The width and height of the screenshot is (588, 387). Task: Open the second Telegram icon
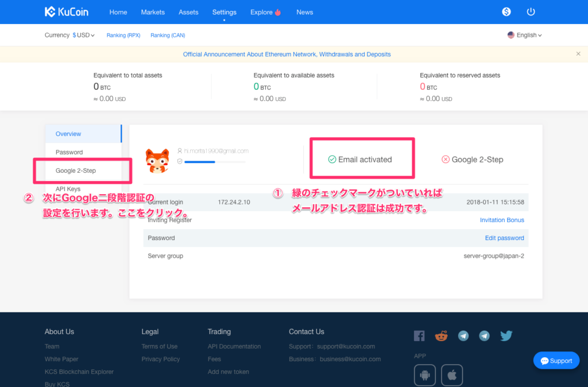484,336
